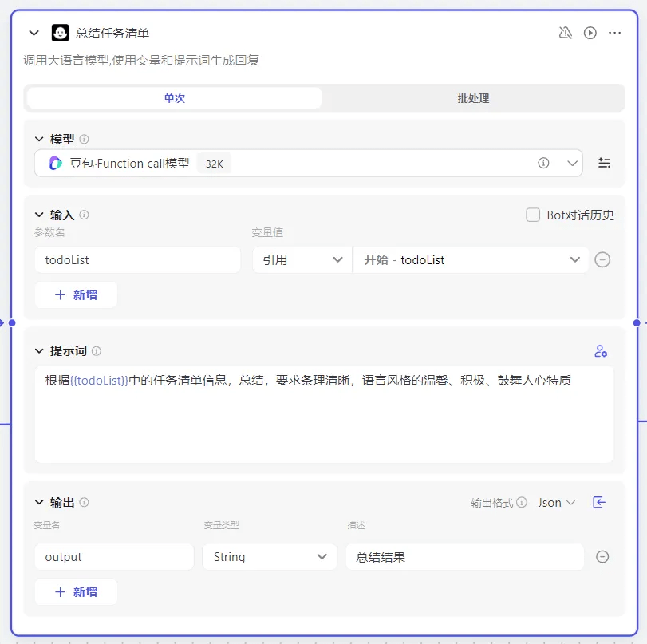The width and height of the screenshot is (647, 644).
Task: Click the todoList parameter name field
Action: tap(137, 259)
